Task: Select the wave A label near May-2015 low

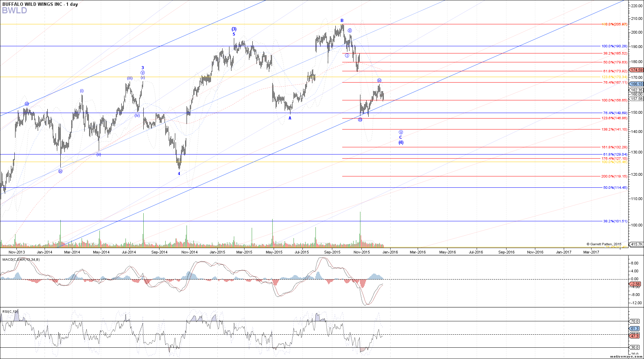Action: click(290, 118)
